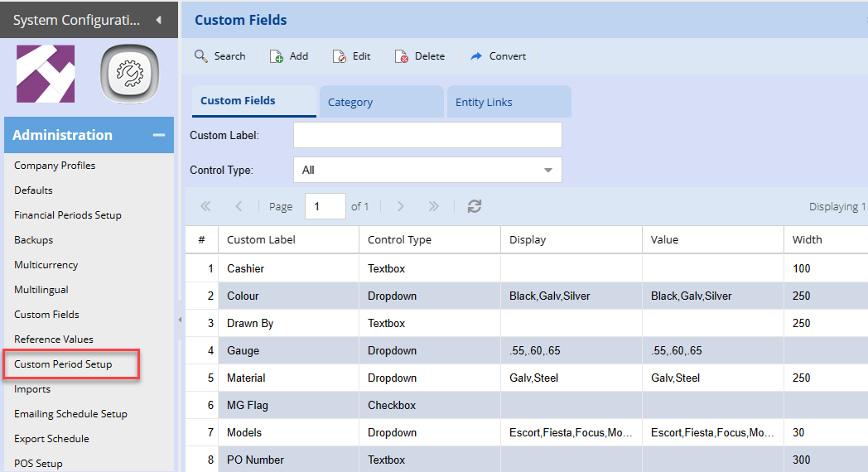Go to next page arrow
The width and height of the screenshot is (868, 472).
point(401,206)
